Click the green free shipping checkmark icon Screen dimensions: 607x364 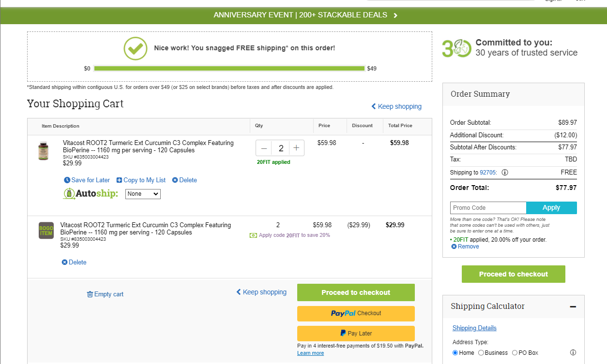click(136, 48)
